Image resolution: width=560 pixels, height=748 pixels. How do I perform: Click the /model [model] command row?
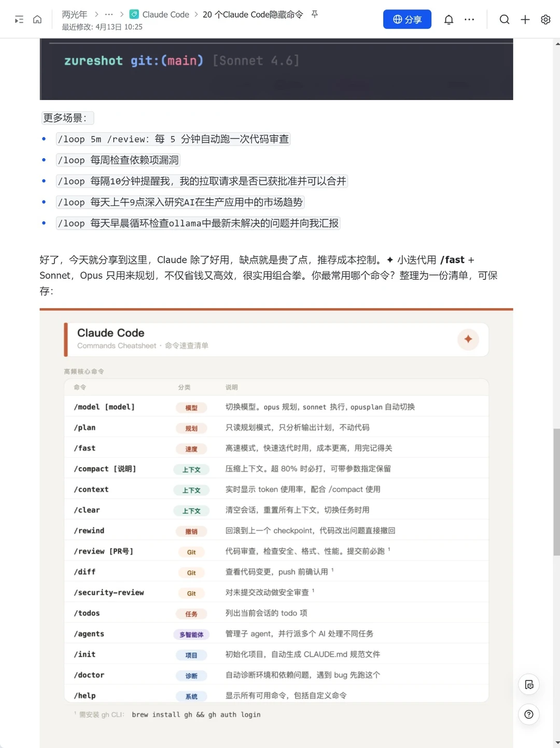click(276, 407)
